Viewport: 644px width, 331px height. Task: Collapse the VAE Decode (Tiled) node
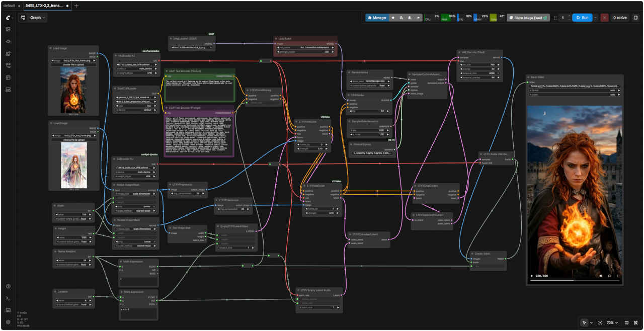(x=460, y=52)
